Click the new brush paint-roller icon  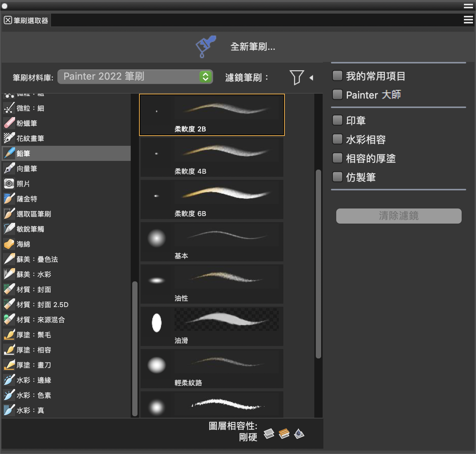coord(205,46)
